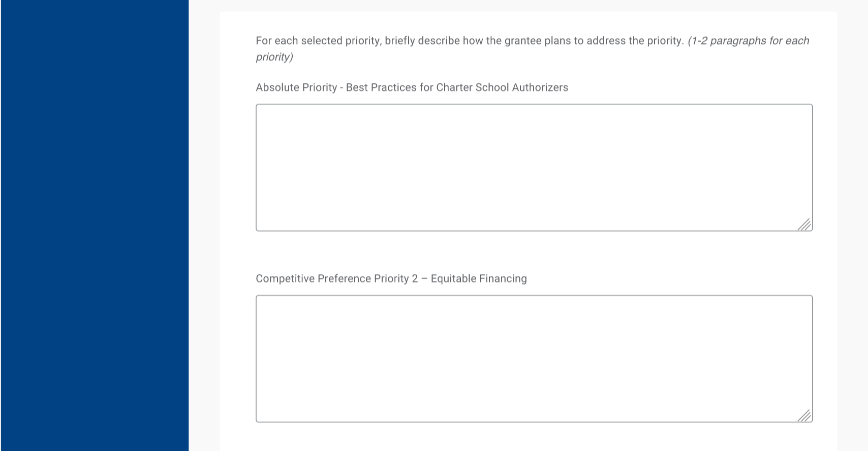Click the italic word "priority)" on the second line
868x451 pixels.
click(x=274, y=57)
